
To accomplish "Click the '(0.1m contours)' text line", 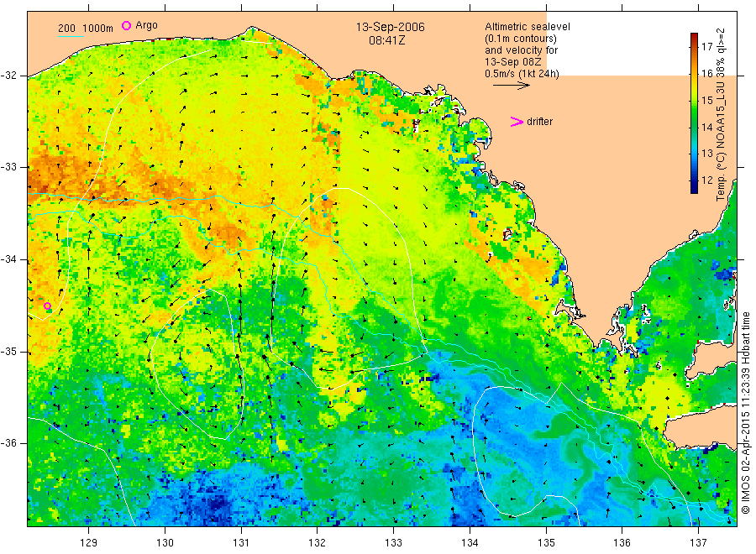I will click(x=521, y=39).
